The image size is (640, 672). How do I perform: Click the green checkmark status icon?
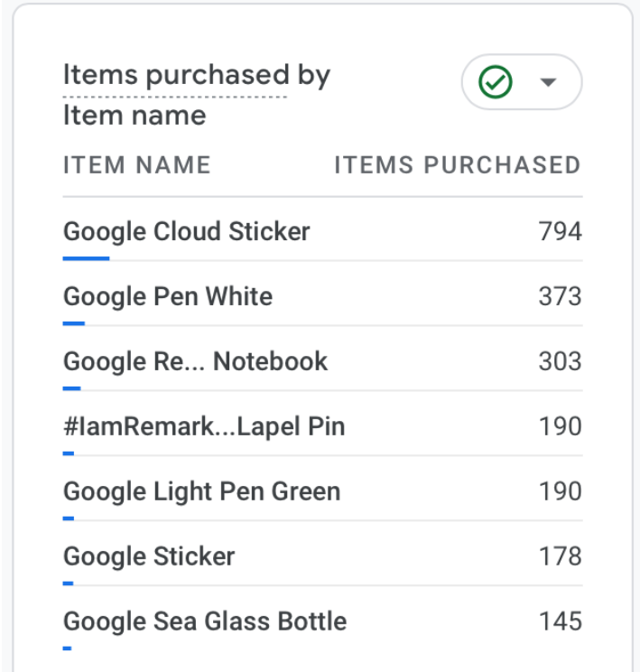[x=496, y=83]
